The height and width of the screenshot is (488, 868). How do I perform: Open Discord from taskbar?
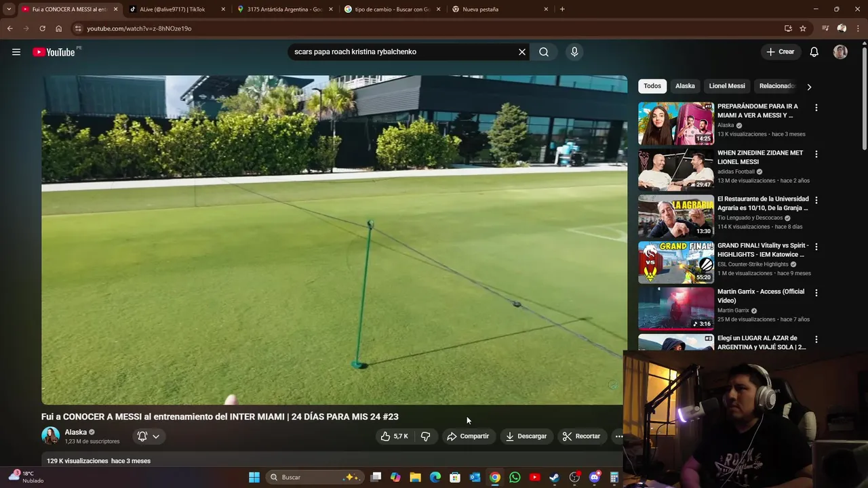594,477
